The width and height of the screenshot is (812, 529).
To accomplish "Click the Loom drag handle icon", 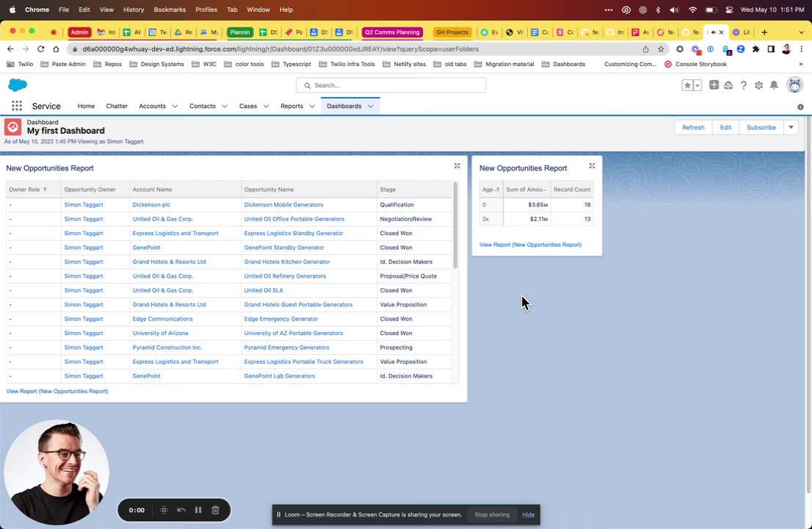I will point(164,510).
